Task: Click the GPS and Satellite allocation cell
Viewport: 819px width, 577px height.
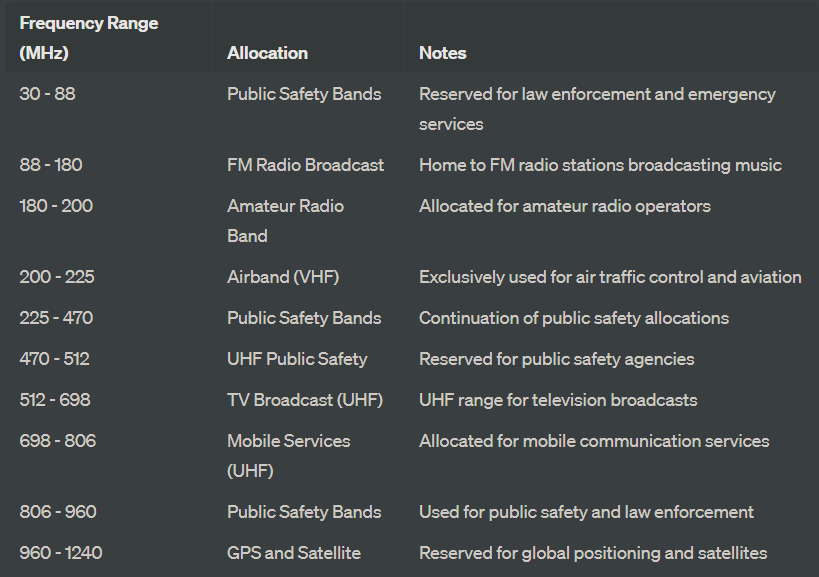Action: (x=294, y=553)
